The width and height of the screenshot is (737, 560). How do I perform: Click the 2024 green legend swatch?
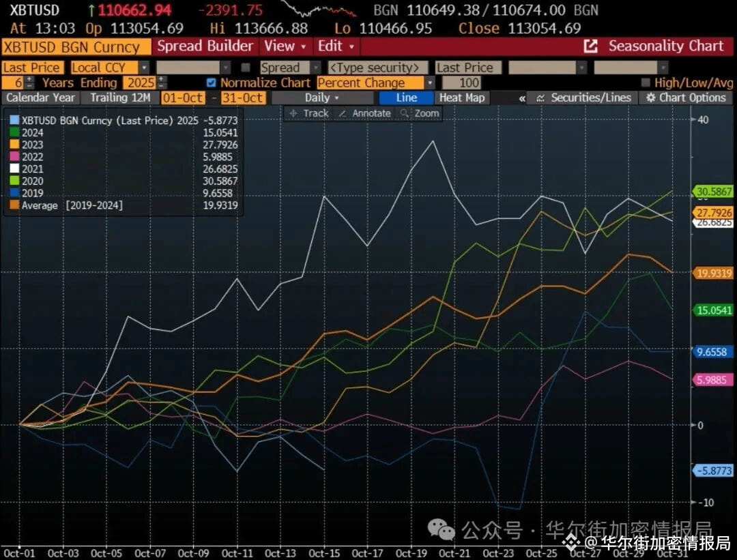[x=14, y=132]
